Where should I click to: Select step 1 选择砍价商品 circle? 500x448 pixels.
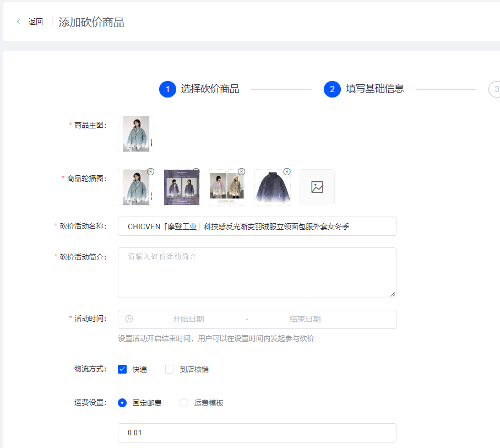click(x=167, y=89)
